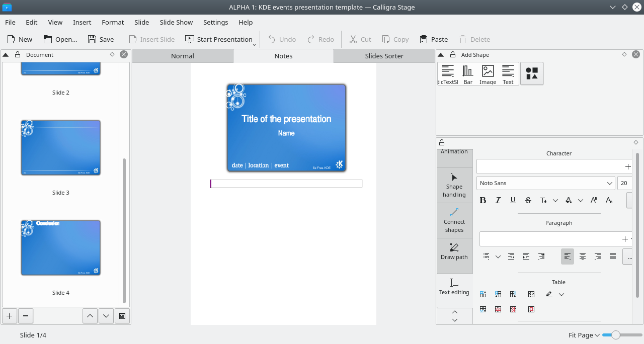Image resolution: width=644 pixels, height=344 pixels.
Task: Click the font size field showing 20
Action: [x=624, y=183]
